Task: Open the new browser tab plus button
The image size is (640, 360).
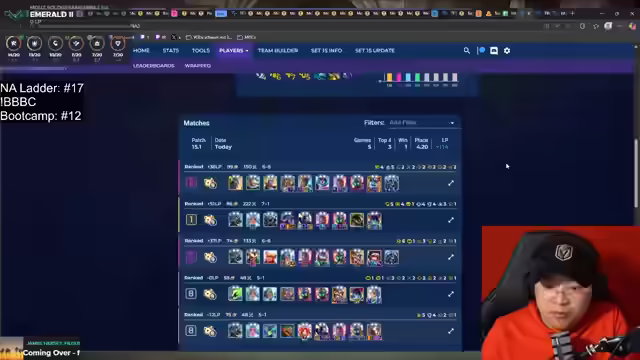Action: [x=572, y=13]
